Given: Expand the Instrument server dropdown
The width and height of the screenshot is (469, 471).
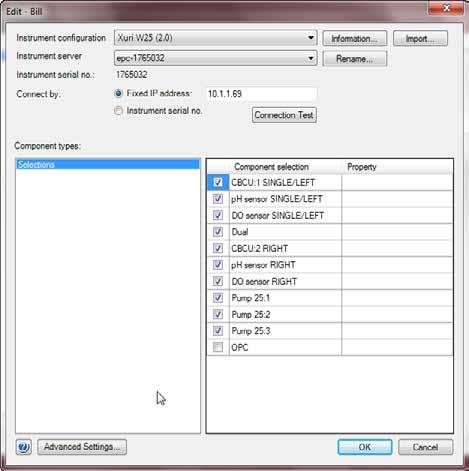Looking at the screenshot, I should point(215,58).
